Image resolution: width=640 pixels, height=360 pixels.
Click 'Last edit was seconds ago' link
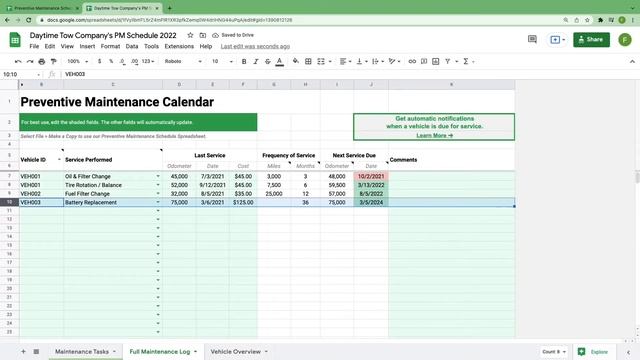(255, 47)
